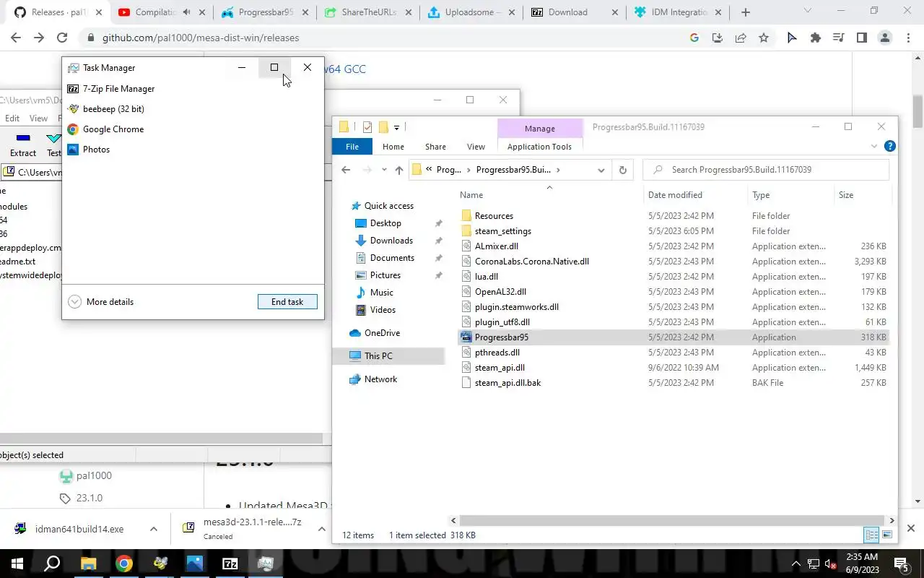Open the Application Tools tab

[539, 147]
